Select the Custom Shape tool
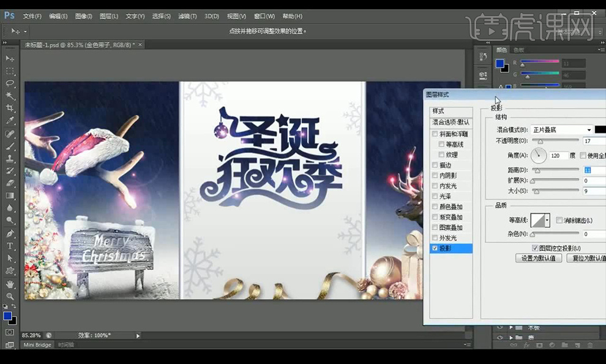The image size is (606, 364). pyautogui.click(x=10, y=270)
